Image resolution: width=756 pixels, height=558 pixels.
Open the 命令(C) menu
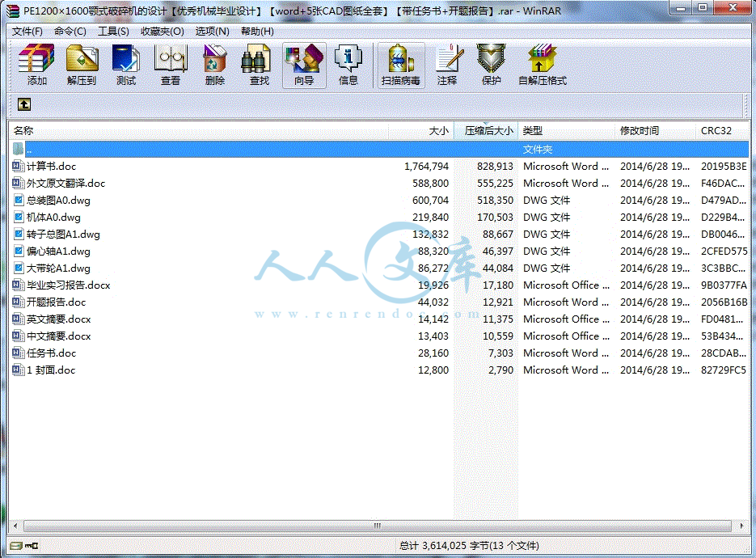coord(70,32)
